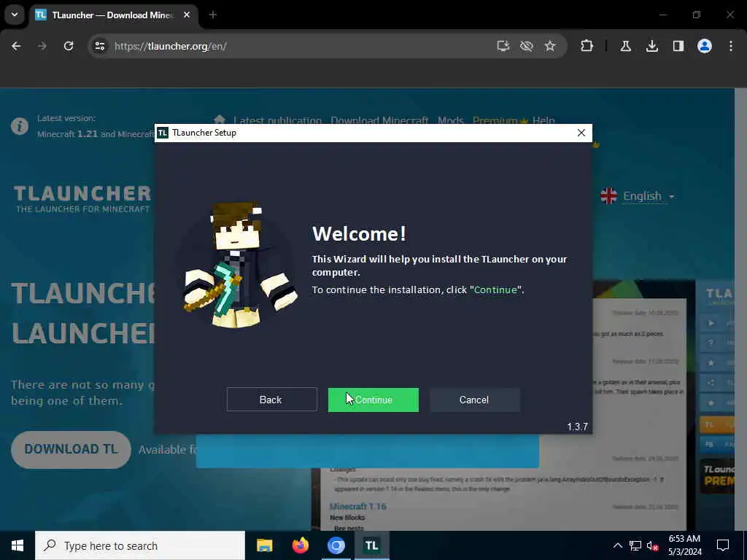Click the install app icon in address bar
This screenshot has width=747, height=560.
click(503, 46)
